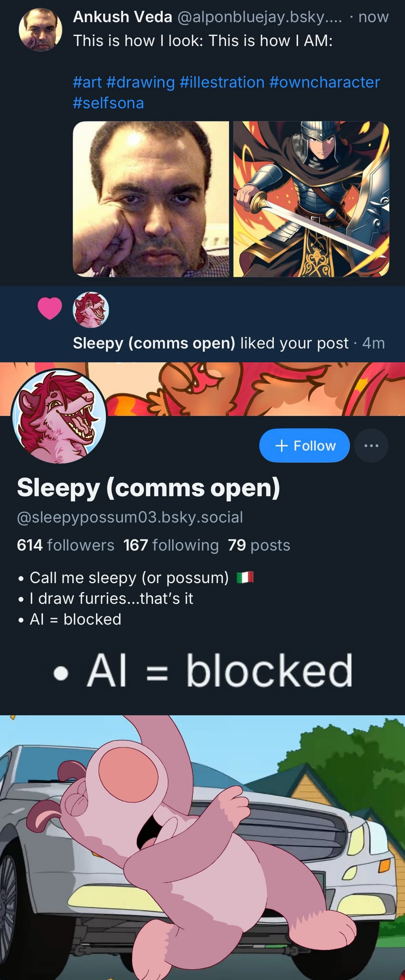Click the @alponbluejay.bsky handle
Viewport: 405px width, 980px height.
(x=260, y=17)
